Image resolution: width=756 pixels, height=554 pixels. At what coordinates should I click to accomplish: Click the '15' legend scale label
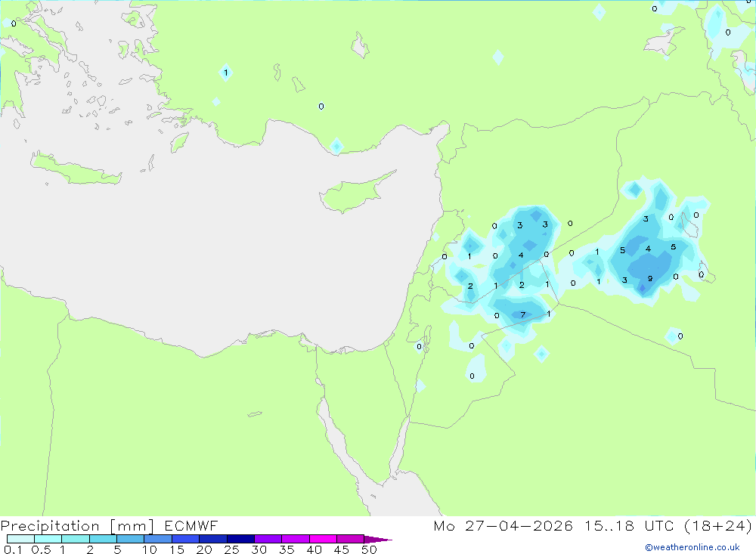click(x=177, y=549)
